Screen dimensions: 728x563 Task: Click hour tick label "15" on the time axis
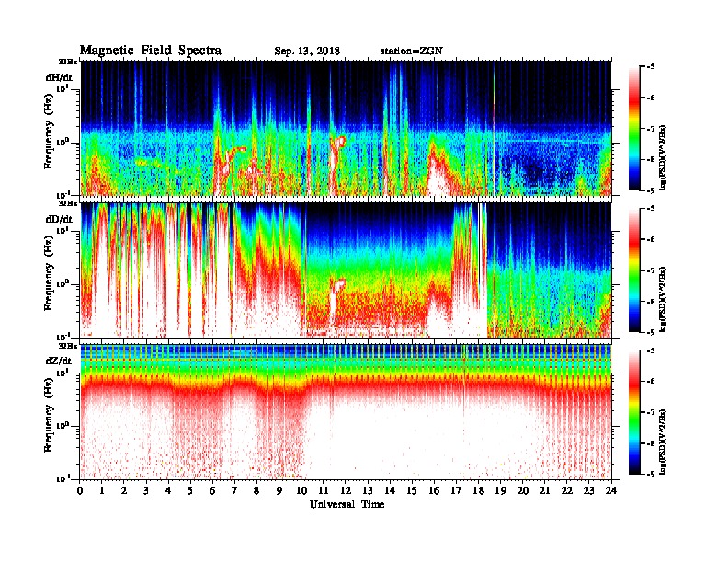pyautogui.click(x=412, y=490)
